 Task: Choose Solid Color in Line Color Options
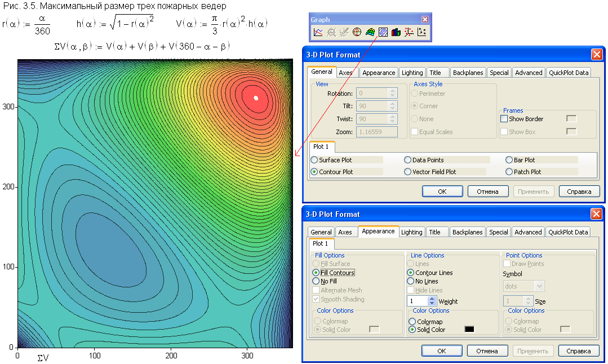(x=412, y=330)
